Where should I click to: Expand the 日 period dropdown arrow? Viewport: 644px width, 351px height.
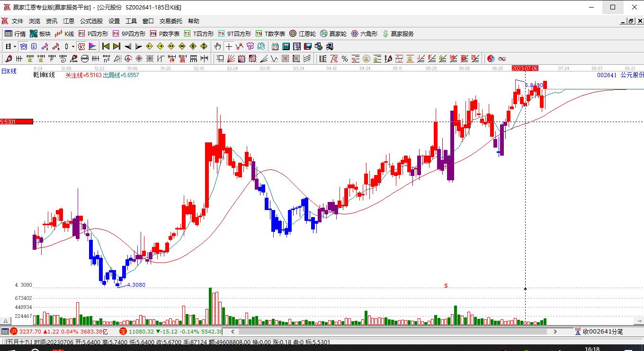tap(15, 46)
